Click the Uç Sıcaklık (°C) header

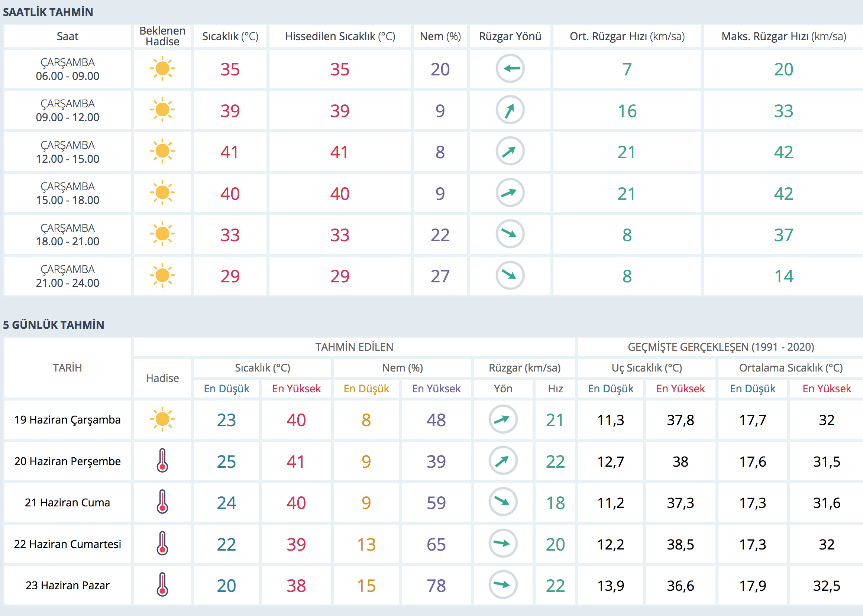pyautogui.click(x=647, y=368)
